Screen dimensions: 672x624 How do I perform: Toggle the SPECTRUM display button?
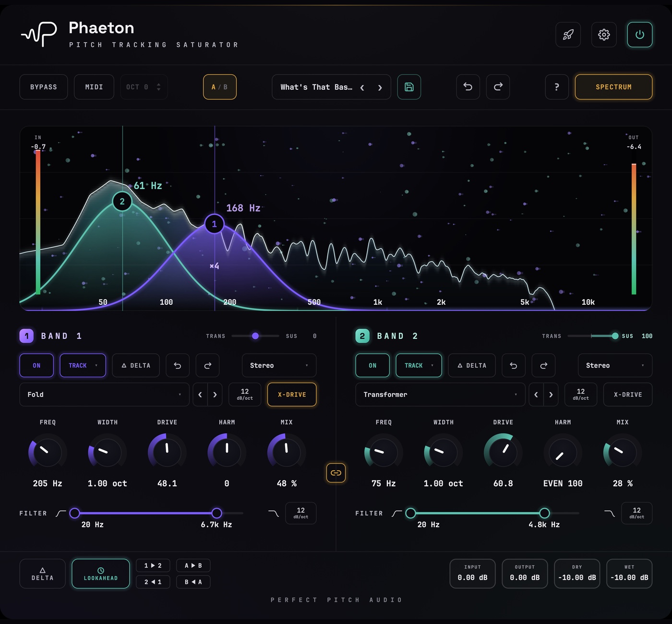[x=614, y=87]
